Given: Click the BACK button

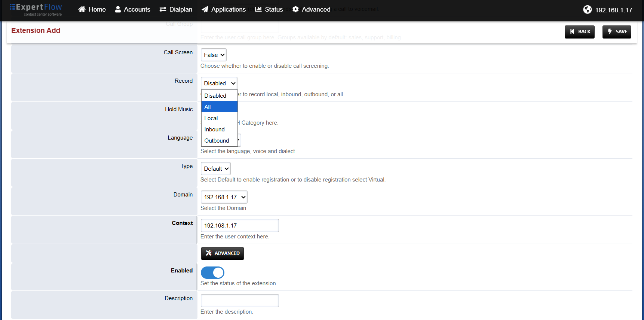Looking at the screenshot, I should coord(580,32).
